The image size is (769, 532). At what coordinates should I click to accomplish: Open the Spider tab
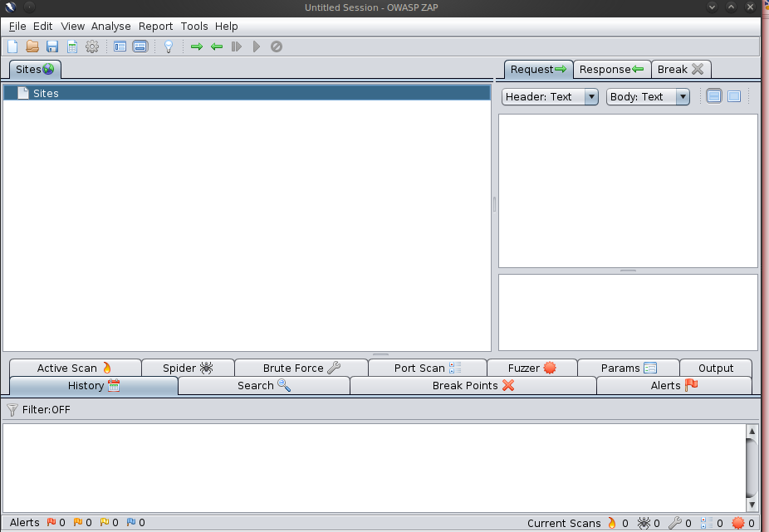pos(188,368)
